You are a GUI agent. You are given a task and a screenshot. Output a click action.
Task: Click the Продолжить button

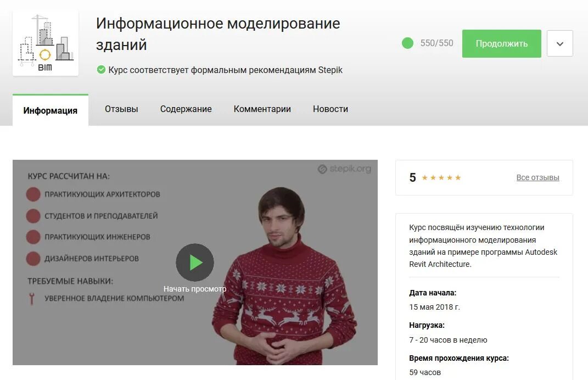pyautogui.click(x=501, y=43)
